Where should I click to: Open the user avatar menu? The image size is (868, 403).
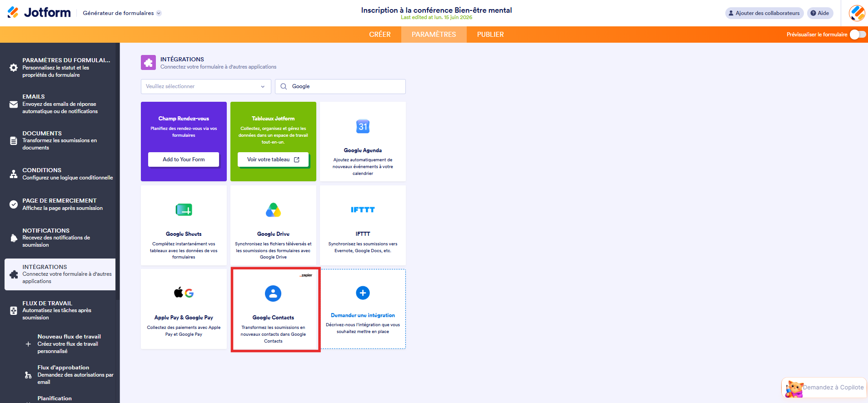[857, 13]
